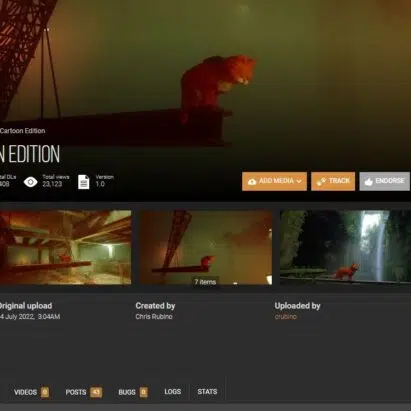Click the eye icon beside Total views

coord(31,182)
